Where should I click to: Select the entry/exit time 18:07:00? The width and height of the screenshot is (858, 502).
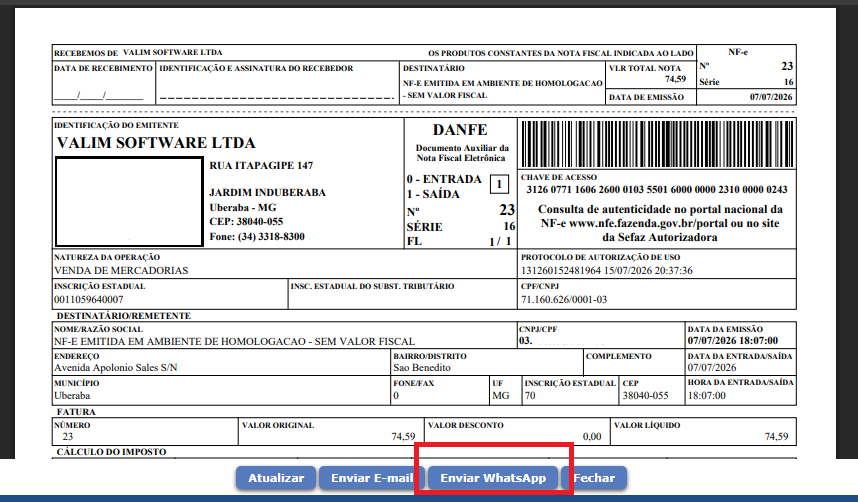[x=706, y=395]
